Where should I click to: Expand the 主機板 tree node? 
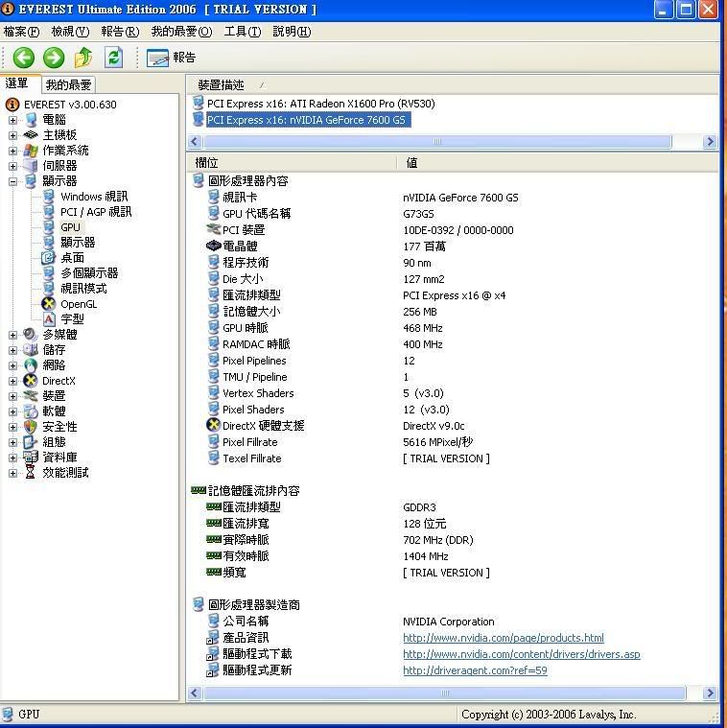pyautogui.click(x=13, y=135)
